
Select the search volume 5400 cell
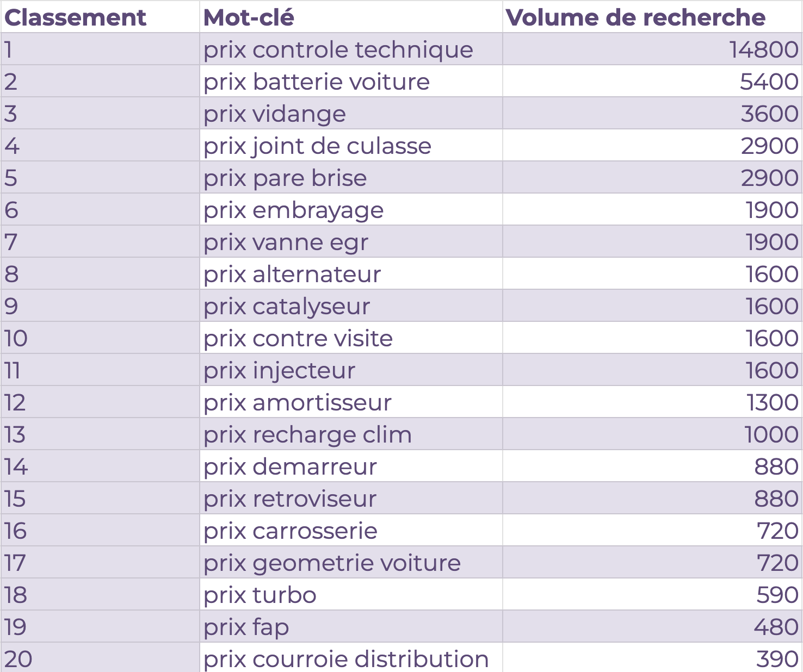(769, 82)
